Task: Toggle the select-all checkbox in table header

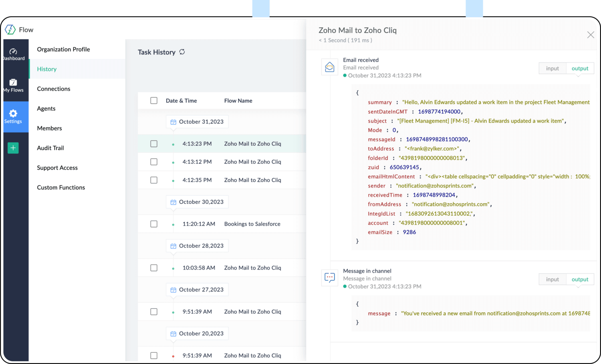Action: 154,101
